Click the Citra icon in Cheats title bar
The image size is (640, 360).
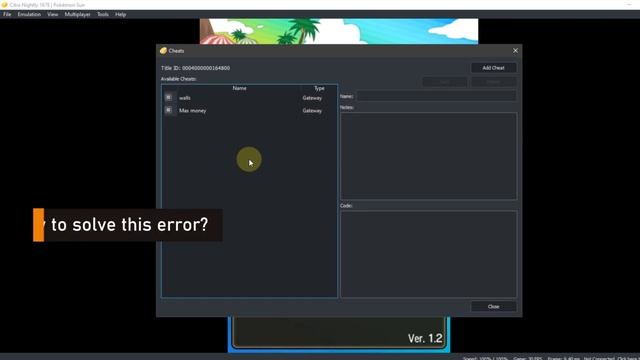[x=163, y=51]
